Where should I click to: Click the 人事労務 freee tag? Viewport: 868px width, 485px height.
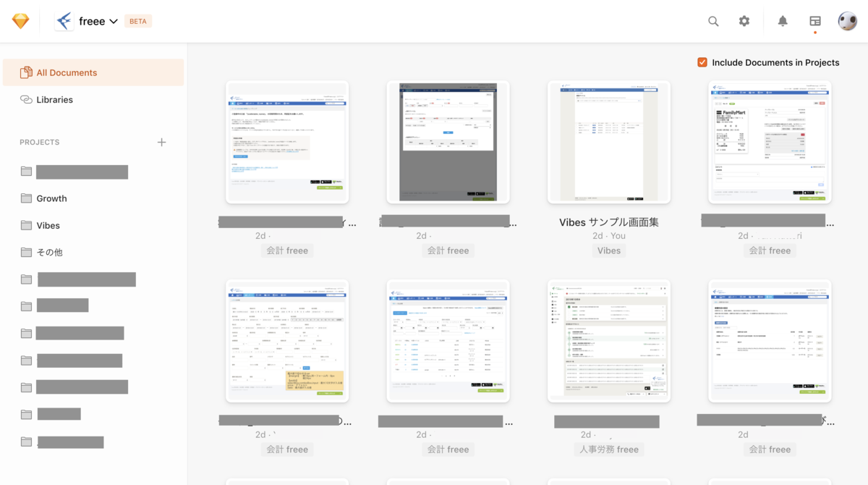click(609, 450)
